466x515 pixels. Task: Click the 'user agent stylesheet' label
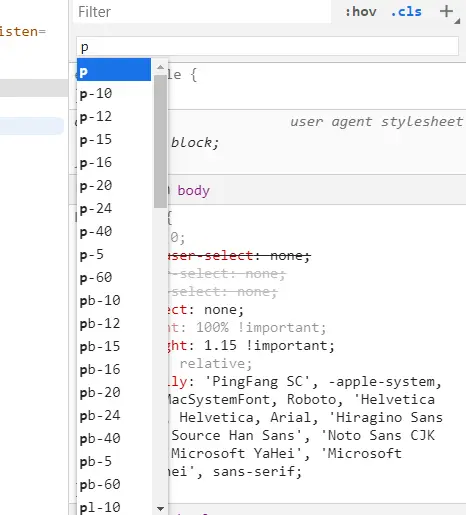tap(376, 122)
